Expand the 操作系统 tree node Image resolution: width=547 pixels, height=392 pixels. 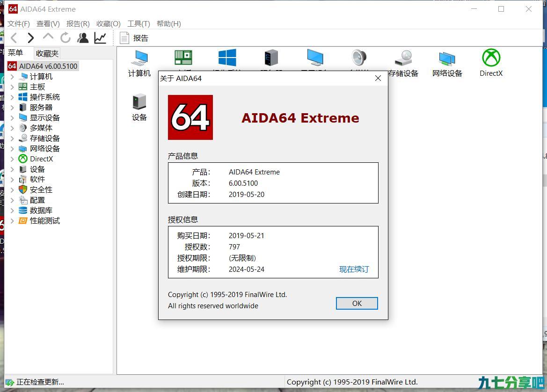coord(12,97)
